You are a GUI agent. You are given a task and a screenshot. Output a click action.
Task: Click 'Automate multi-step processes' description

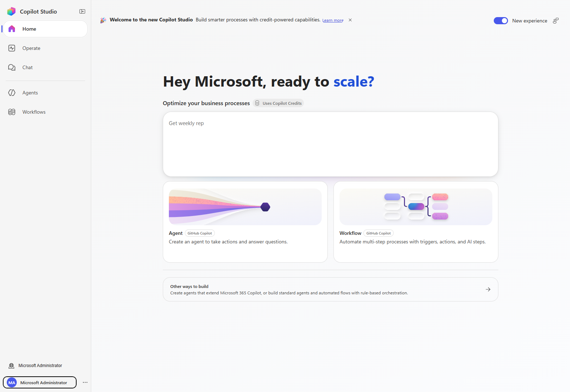413,242
